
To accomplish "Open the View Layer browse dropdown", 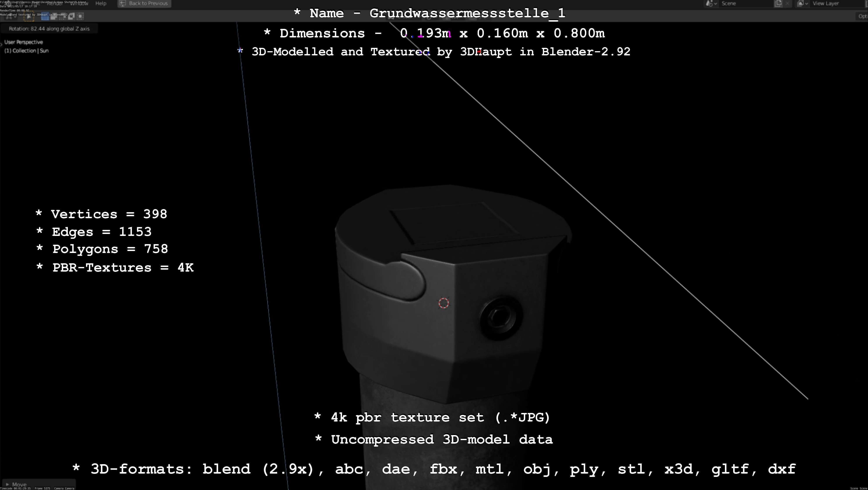I will tap(802, 3).
